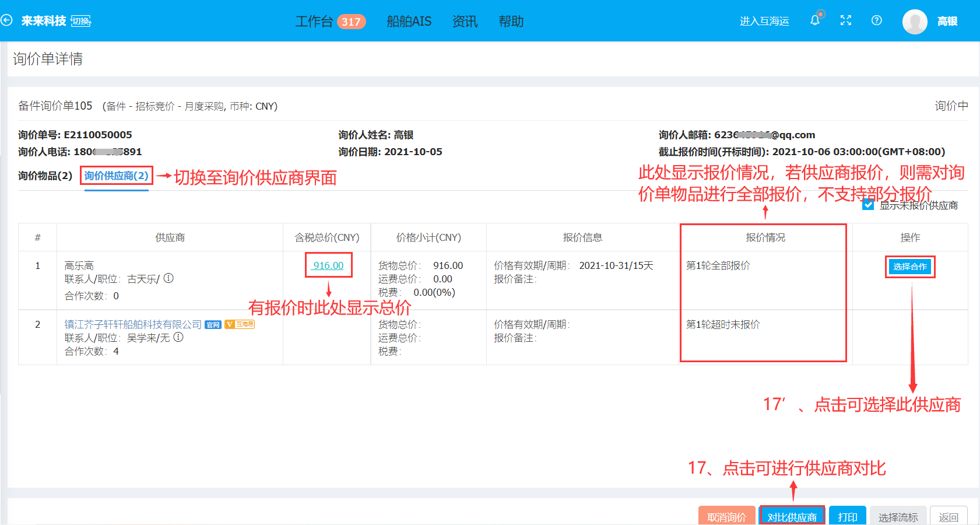Click the 返回 button
The width and height of the screenshot is (980, 525).
pos(949,516)
